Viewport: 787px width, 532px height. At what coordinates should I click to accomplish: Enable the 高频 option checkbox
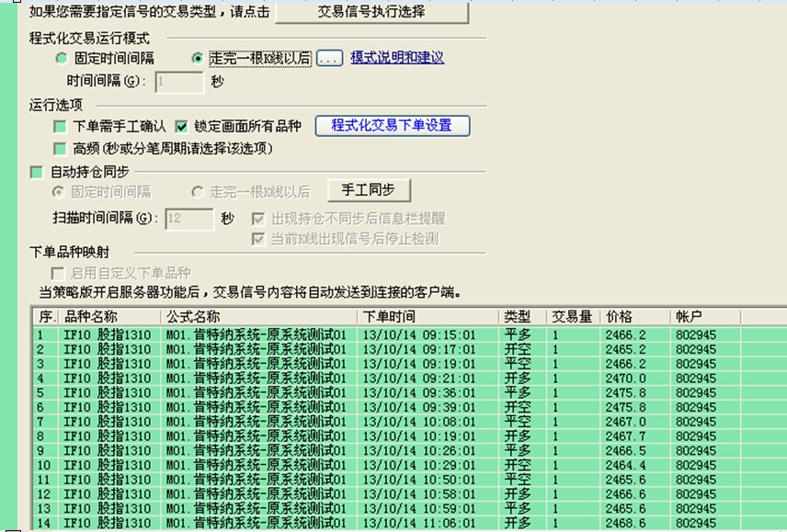coord(61,149)
